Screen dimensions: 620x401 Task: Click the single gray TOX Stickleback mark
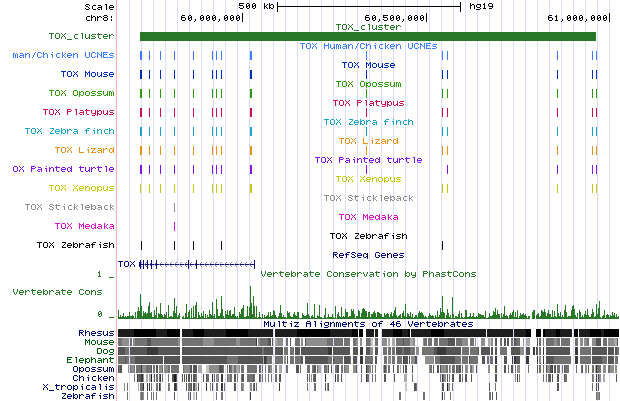coord(174,207)
